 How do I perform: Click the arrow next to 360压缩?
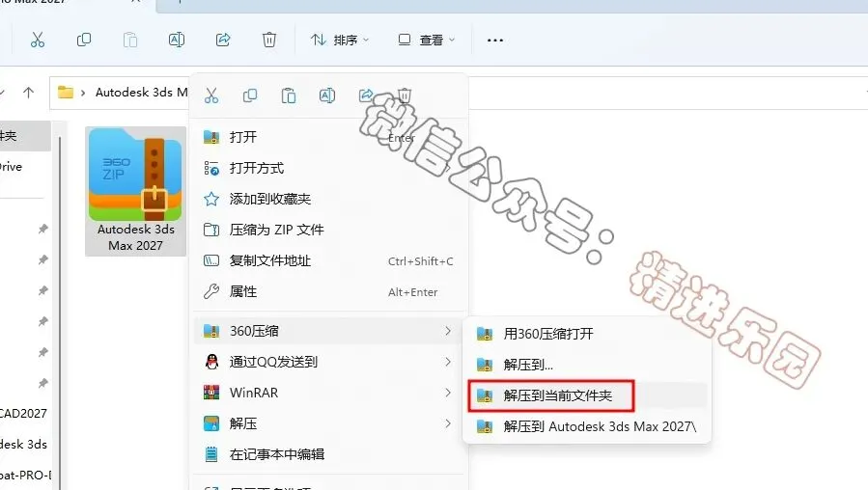(447, 331)
